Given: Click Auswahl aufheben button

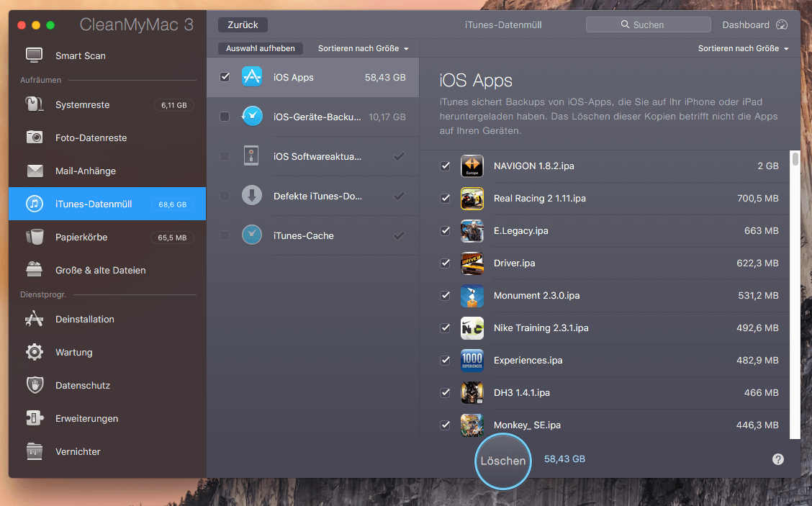Looking at the screenshot, I should click(261, 48).
